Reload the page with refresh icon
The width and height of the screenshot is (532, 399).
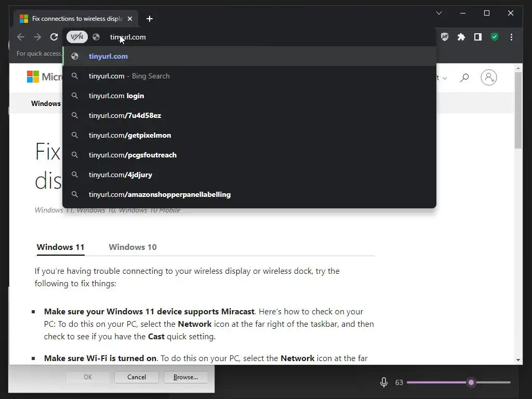[54, 37]
